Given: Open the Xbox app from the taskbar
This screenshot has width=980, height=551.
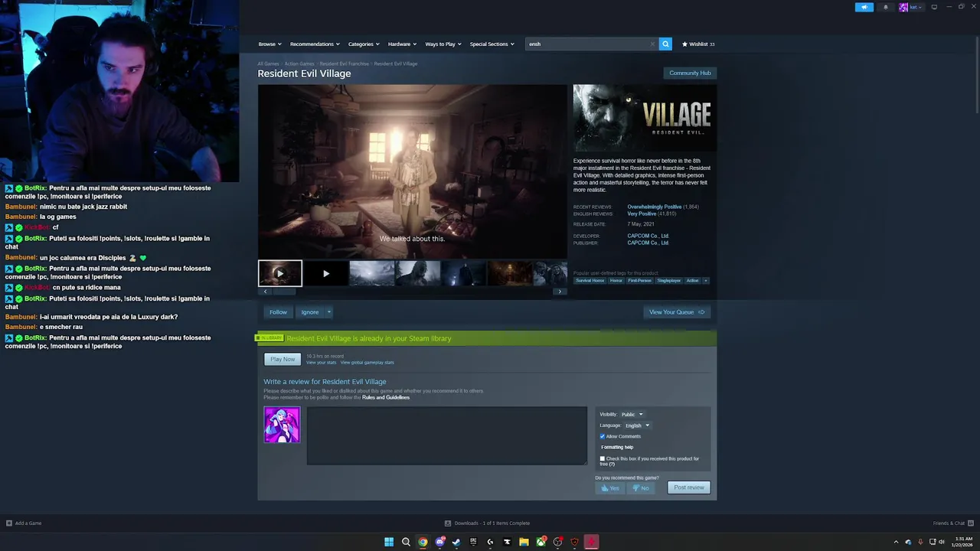Looking at the screenshot, I should (x=541, y=542).
